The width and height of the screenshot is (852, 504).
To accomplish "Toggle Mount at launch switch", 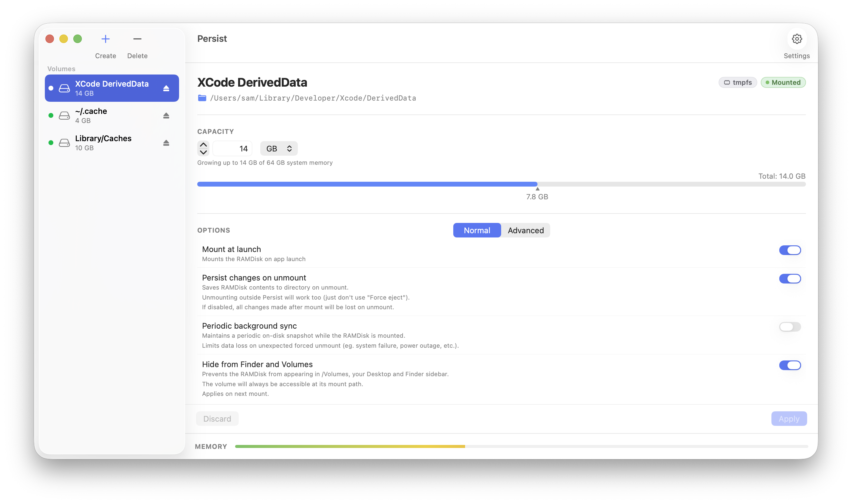I will 790,250.
